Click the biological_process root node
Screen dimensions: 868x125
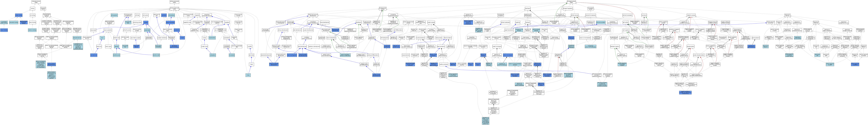pyautogui.click(x=571, y=2)
